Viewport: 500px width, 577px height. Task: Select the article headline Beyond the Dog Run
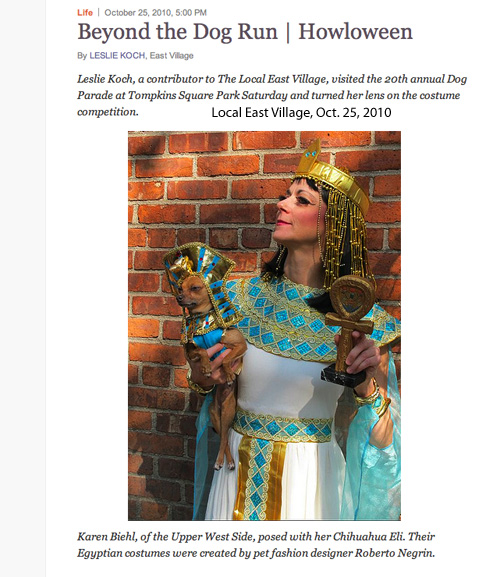[177, 32]
